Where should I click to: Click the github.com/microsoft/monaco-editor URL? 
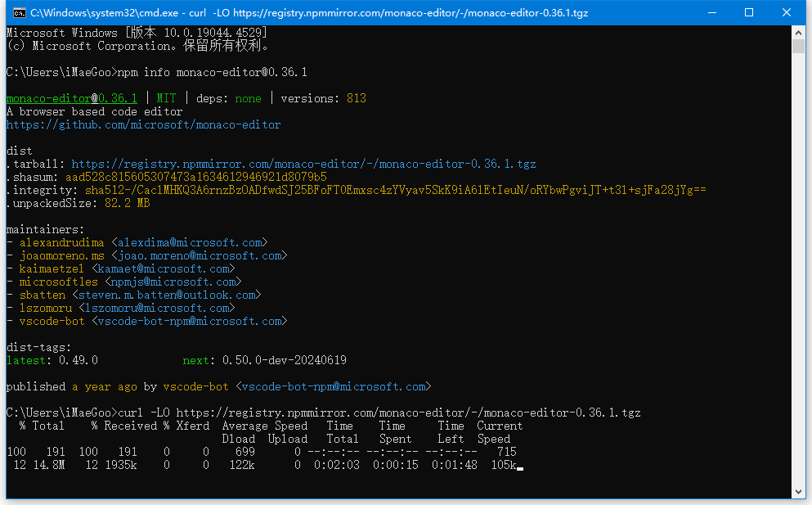click(x=143, y=125)
